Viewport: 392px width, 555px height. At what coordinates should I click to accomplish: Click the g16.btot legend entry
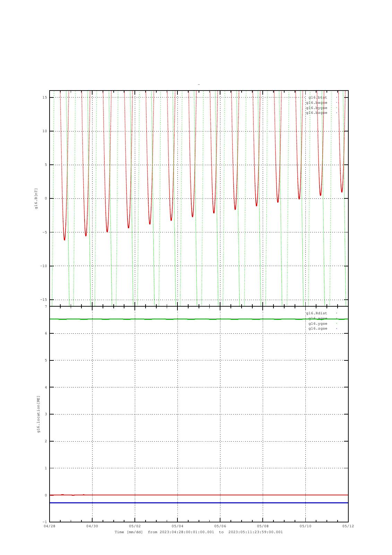tap(318, 97)
